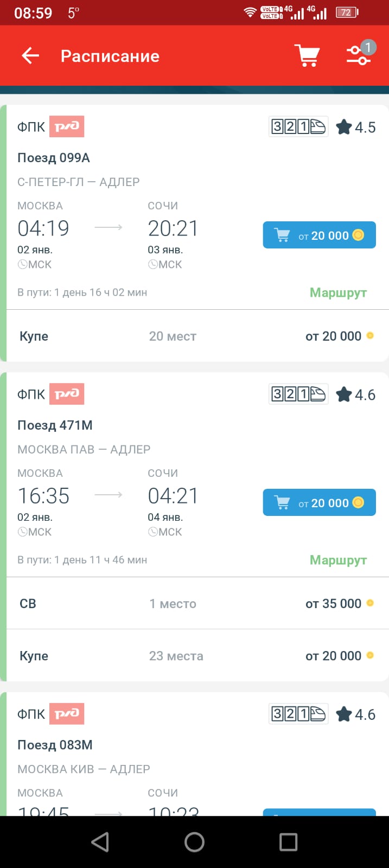This screenshot has height=868, width=389.
Task: Buy train 471М ticket from 20 000
Action: tap(319, 502)
